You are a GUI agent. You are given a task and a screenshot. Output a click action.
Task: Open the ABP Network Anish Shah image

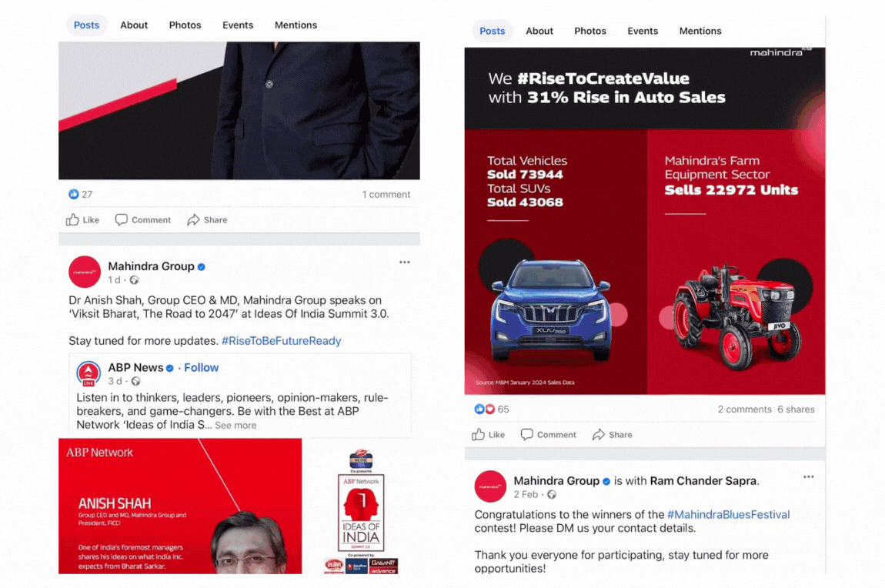[x=180, y=506]
